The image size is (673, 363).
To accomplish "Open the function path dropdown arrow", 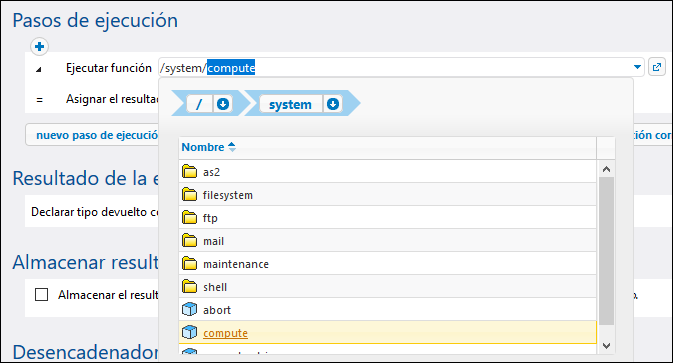I will pos(637,67).
